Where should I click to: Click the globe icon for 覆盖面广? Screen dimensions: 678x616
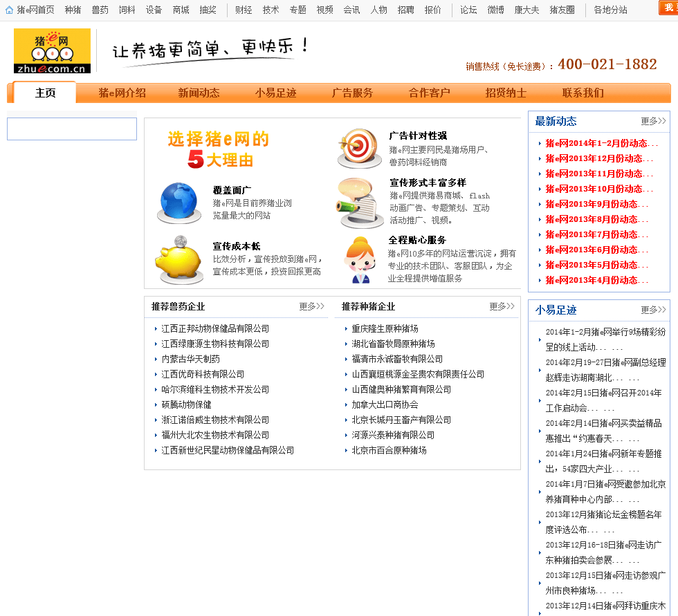click(x=178, y=203)
